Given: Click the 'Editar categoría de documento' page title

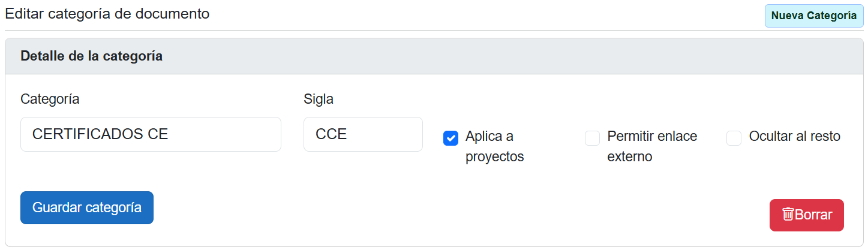Looking at the screenshot, I should pyautogui.click(x=107, y=13).
